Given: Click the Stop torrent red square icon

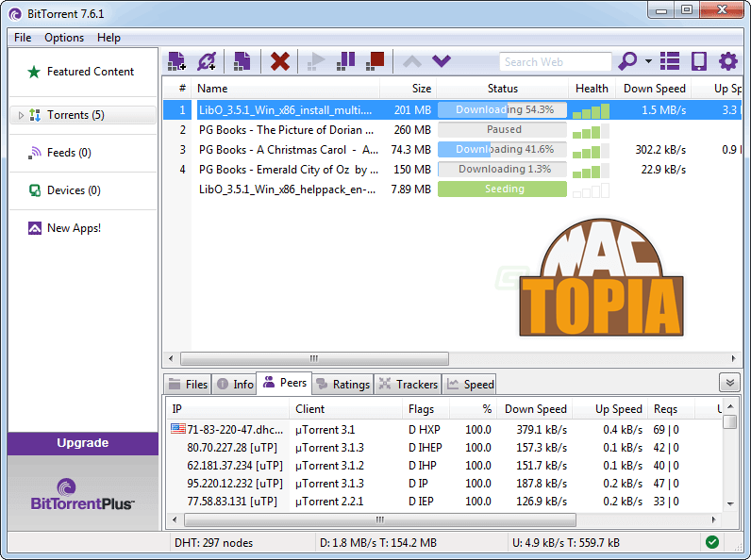Looking at the screenshot, I should point(375,61).
